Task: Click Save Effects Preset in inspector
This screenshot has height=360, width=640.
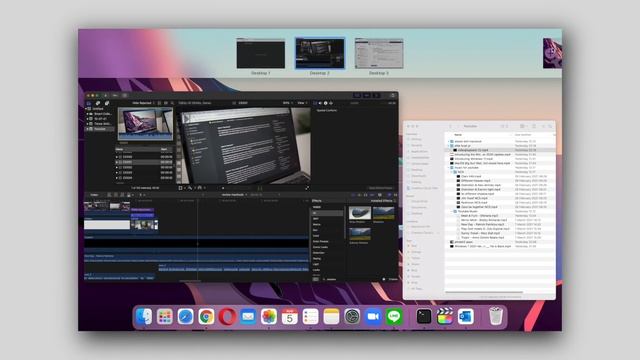Action: 380,188
